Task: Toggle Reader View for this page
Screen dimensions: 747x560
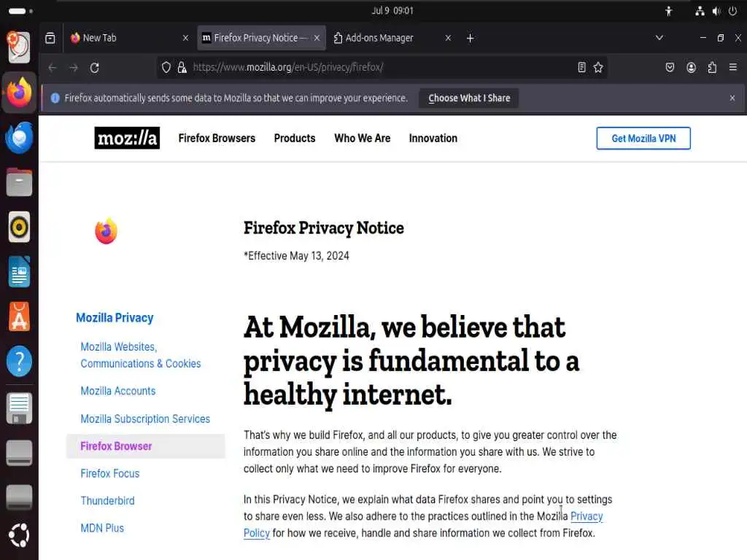Action: [581, 68]
